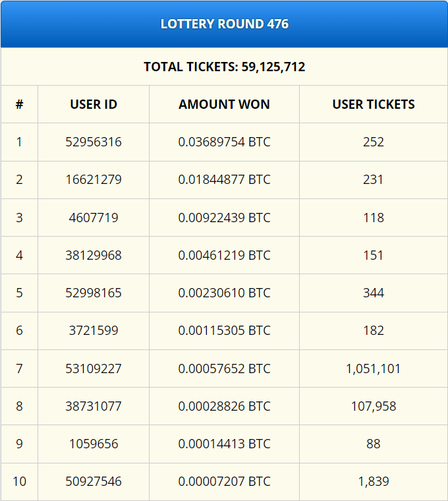This screenshot has height=501, width=448.
Task: Click the # column header
Action: point(19,104)
